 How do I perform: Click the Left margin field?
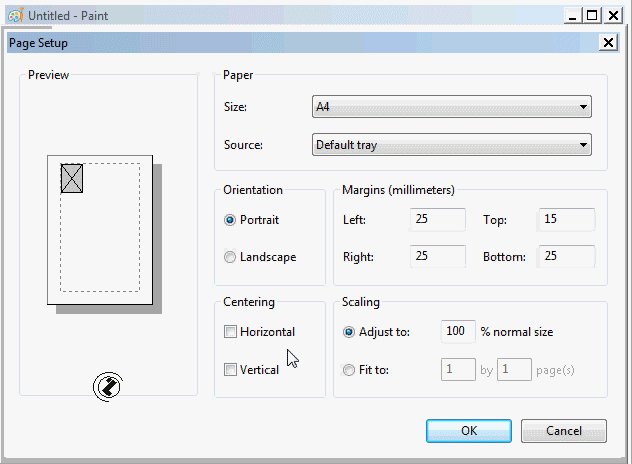click(437, 220)
